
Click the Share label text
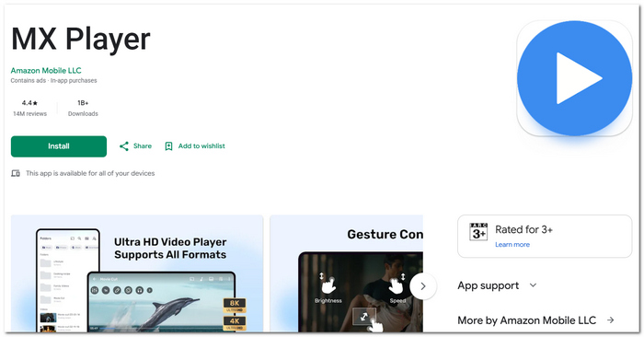pos(143,145)
